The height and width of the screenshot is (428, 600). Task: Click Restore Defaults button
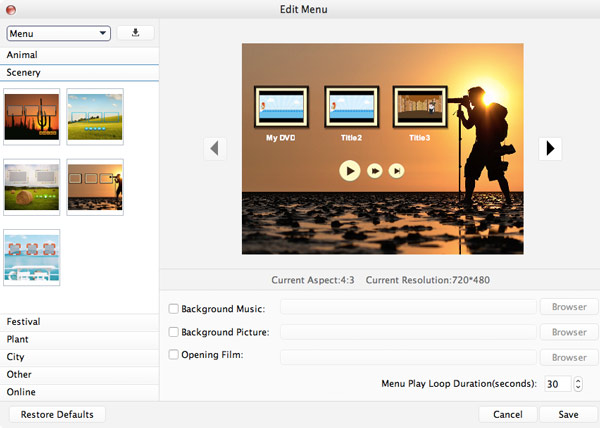point(57,415)
